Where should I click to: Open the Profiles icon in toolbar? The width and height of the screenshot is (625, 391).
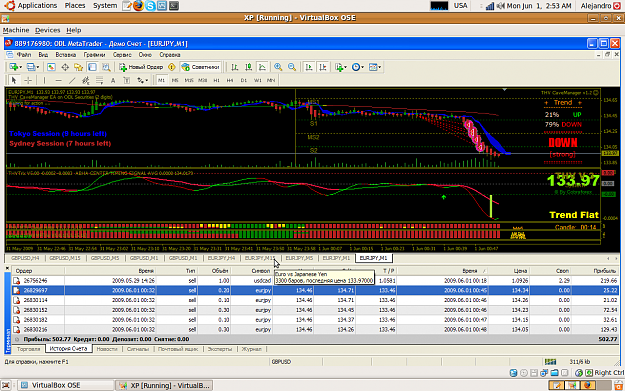pos(30,67)
